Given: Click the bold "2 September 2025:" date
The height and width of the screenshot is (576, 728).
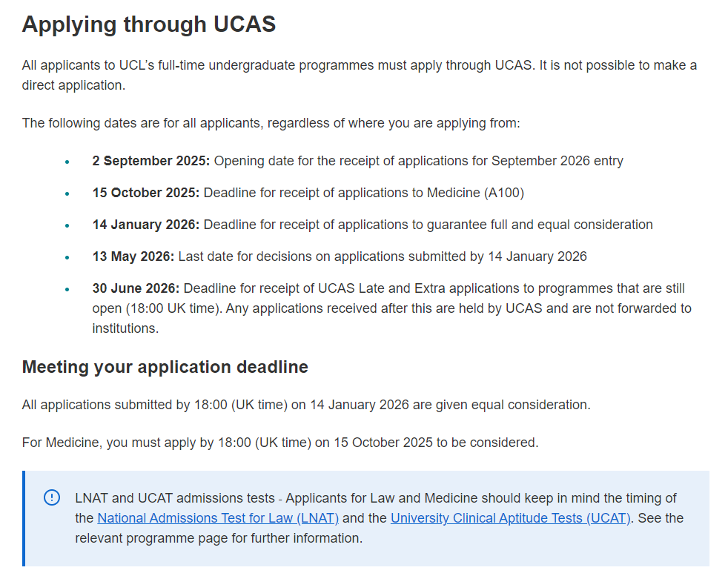Looking at the screenshot, I should pos(151,161).
